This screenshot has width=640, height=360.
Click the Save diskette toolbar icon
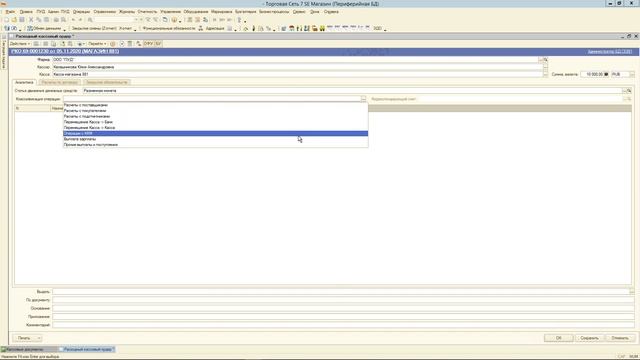click(22, 20)
